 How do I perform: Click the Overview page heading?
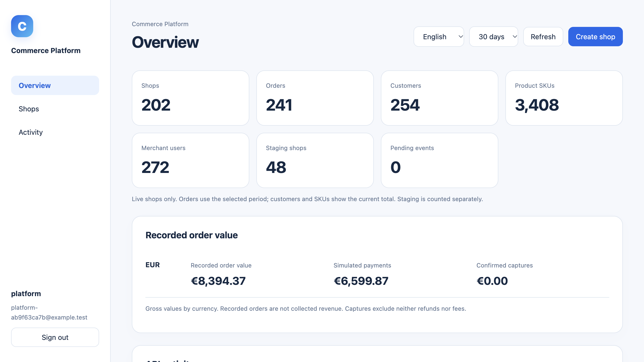click(x=165, y=42)
